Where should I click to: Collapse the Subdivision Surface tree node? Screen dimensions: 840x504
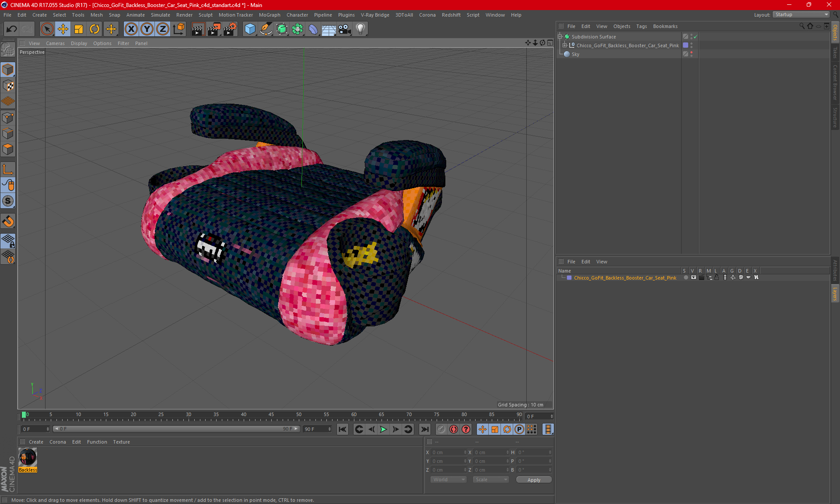point(560,37)
